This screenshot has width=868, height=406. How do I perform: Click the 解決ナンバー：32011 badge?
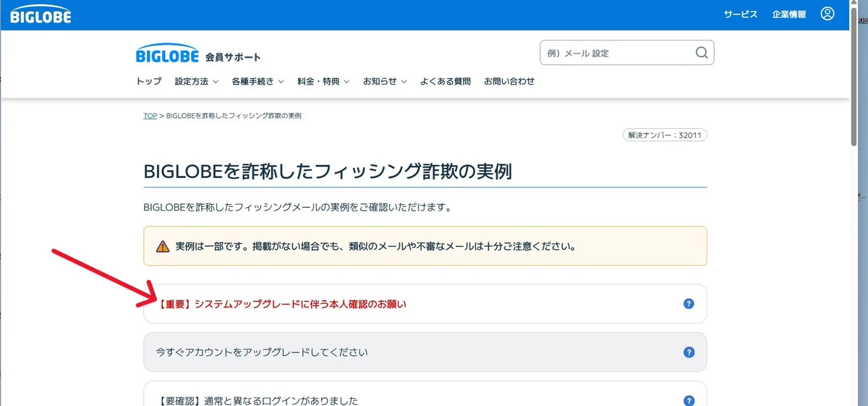pyautogui.click(x=664, y=135)
